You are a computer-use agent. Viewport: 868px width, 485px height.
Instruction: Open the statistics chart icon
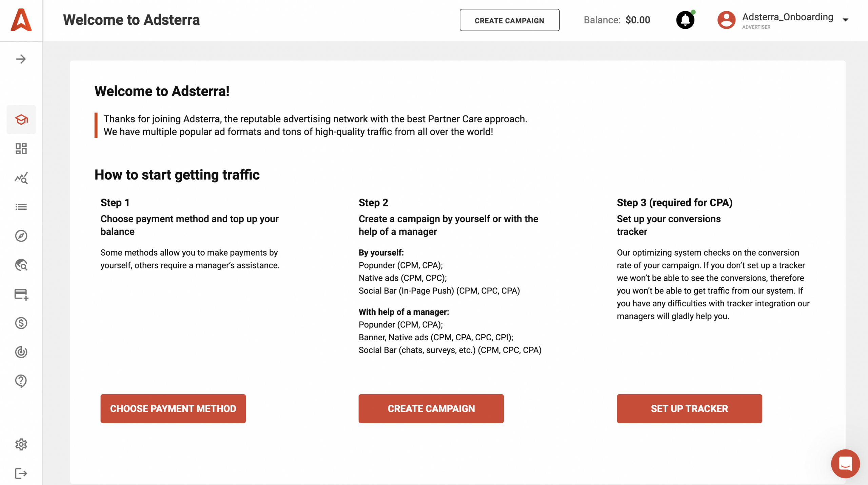click(x=21, y=178)
